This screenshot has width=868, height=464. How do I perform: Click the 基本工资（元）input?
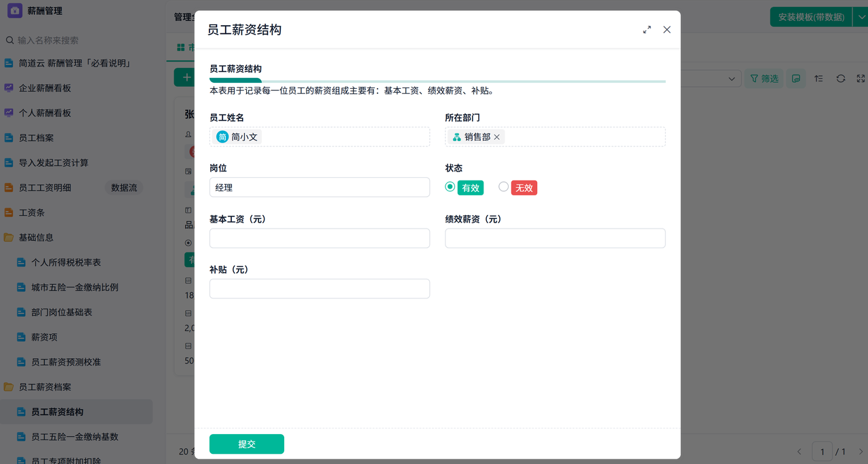319,238
